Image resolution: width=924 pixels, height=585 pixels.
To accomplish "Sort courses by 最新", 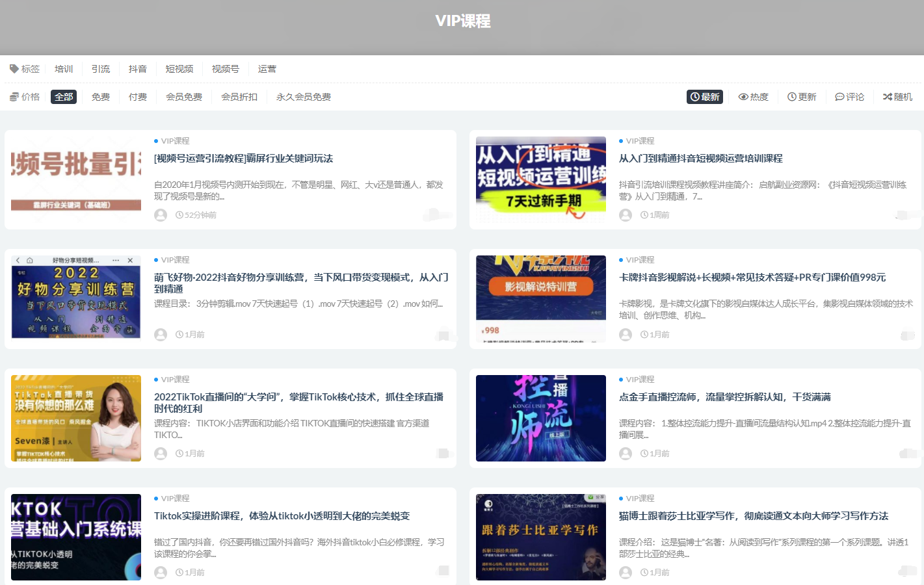I will (705, 97).
